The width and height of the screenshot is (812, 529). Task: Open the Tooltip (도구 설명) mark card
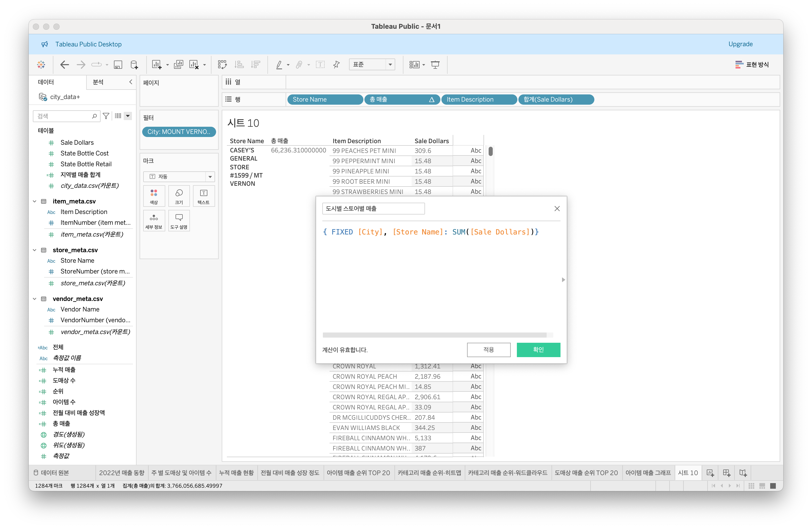pyautogui.click(x=179, y=221)
